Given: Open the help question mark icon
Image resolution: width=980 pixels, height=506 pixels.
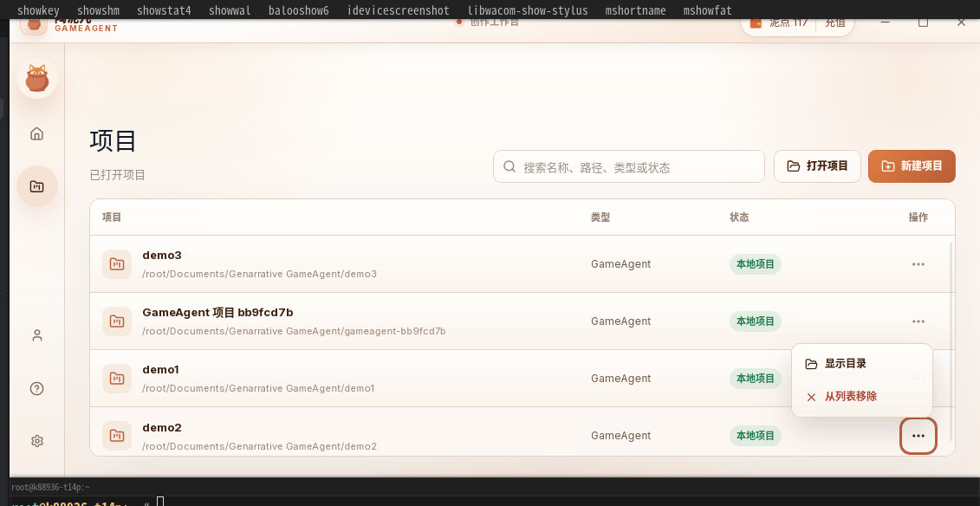Looking at the screenshot, I should 37,388.
